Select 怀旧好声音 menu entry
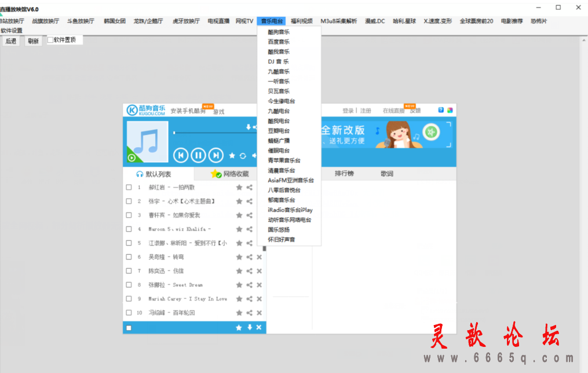This screenshot has height=373, width=588. [x=281, y=240]
